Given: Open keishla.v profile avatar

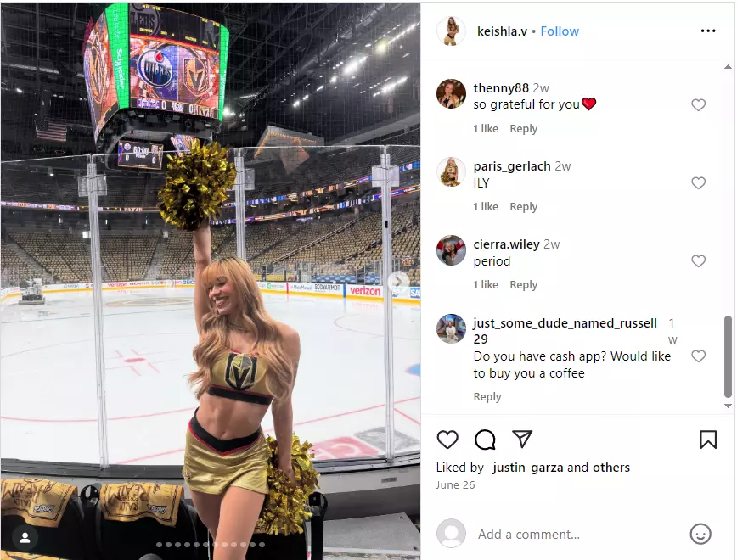Looking at the screenshot, I should [x=451, y=31].
